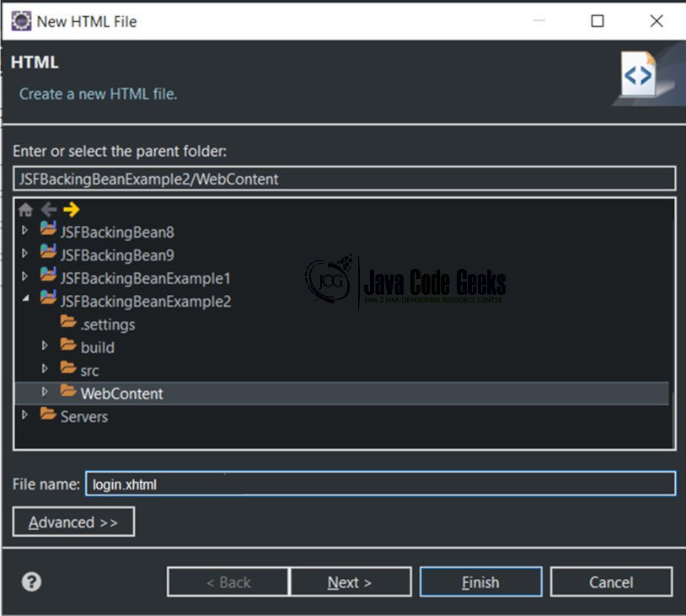Screen dimensions: 686x616
Task: Click the Finish button
Action: pos(481,582)
